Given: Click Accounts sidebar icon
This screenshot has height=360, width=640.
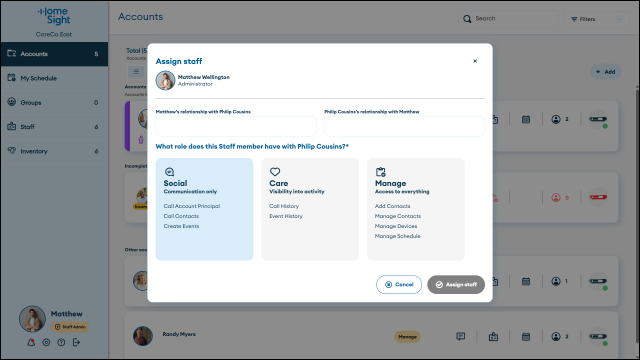Looking at the screenshot, I should pos(11,53).
